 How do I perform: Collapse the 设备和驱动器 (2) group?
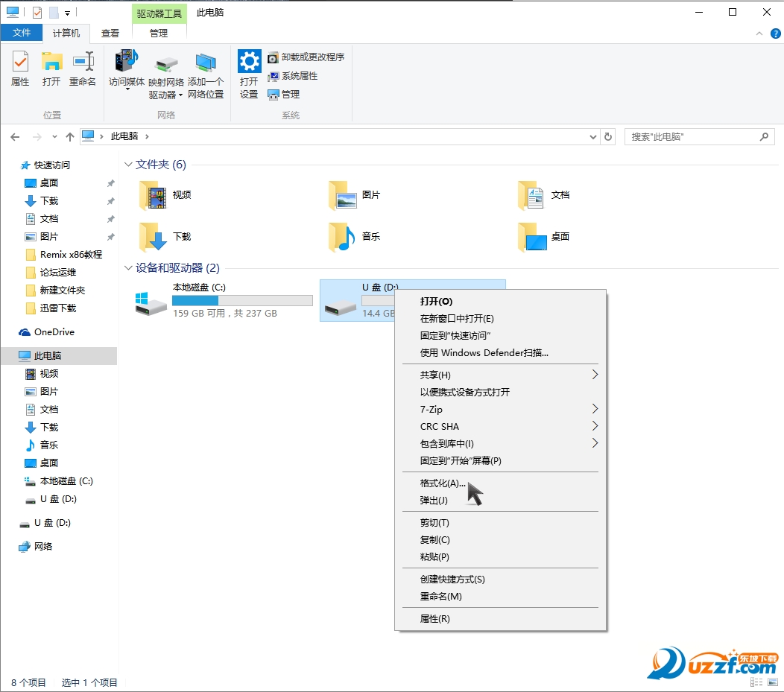(x=128, y=268)
